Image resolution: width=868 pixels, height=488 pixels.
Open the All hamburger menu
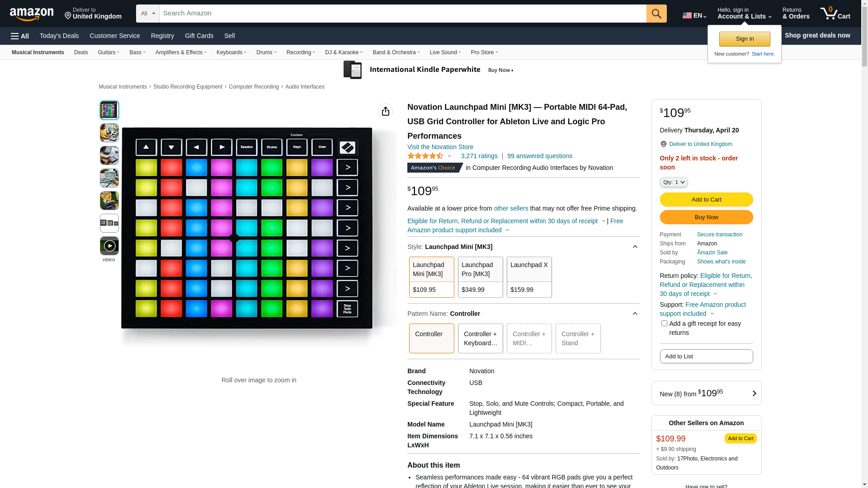[x=20, y=36]
